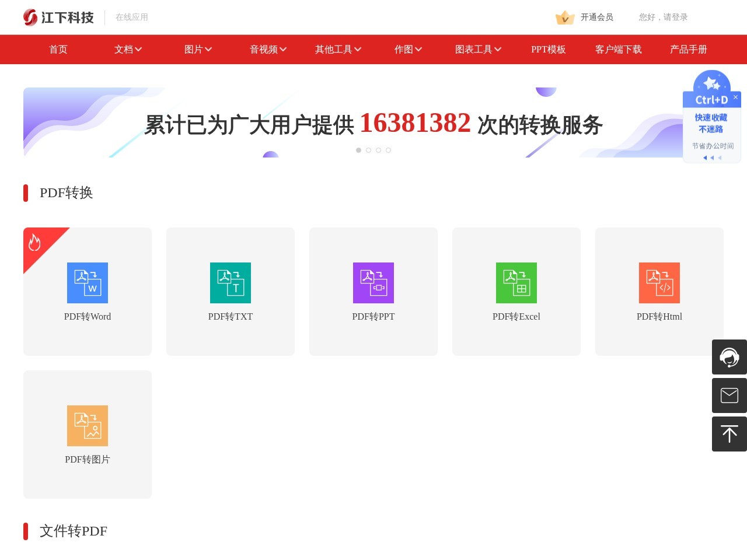Select the second banner carousel dot
747x560 pixels.
click(368, 150)
